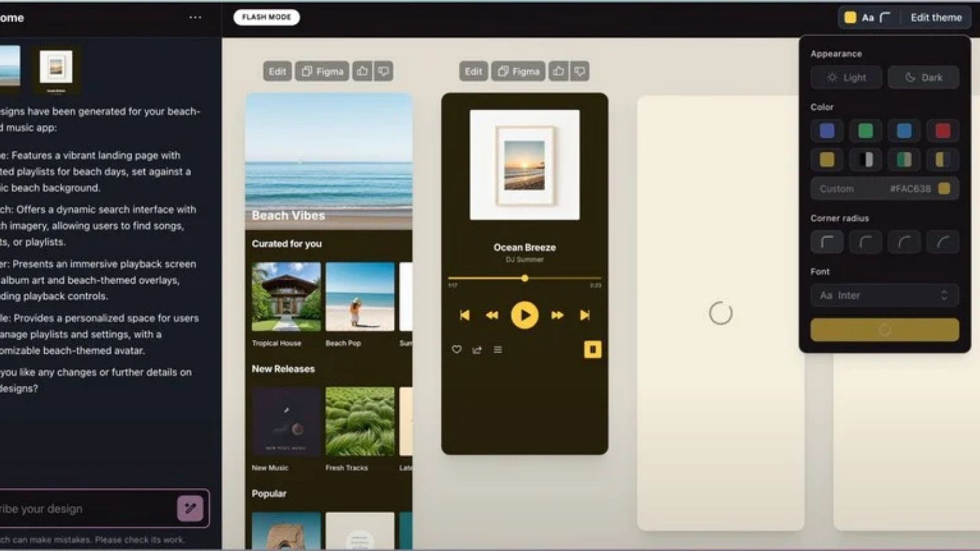Click the Figma button above Beach Vibes design
Viewport: 980px width, 551px height.
[x=322, y=72]
